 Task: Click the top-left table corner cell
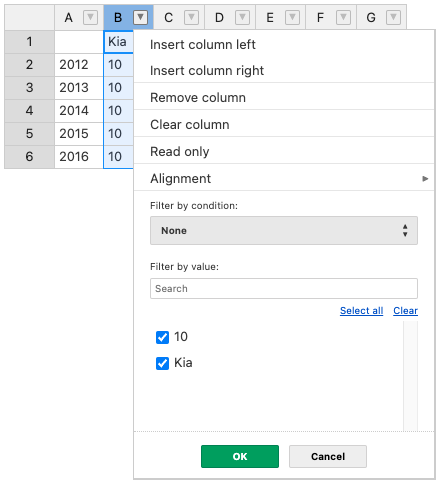(29, 17)
